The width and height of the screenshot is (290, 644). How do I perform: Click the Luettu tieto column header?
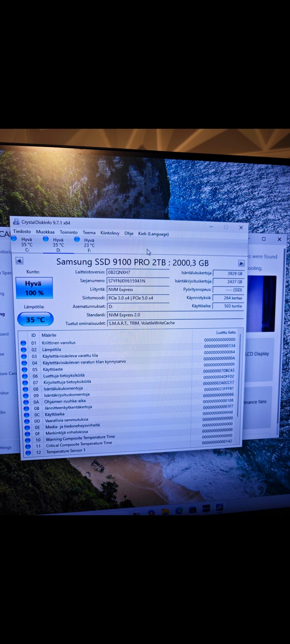pos(226,332)
